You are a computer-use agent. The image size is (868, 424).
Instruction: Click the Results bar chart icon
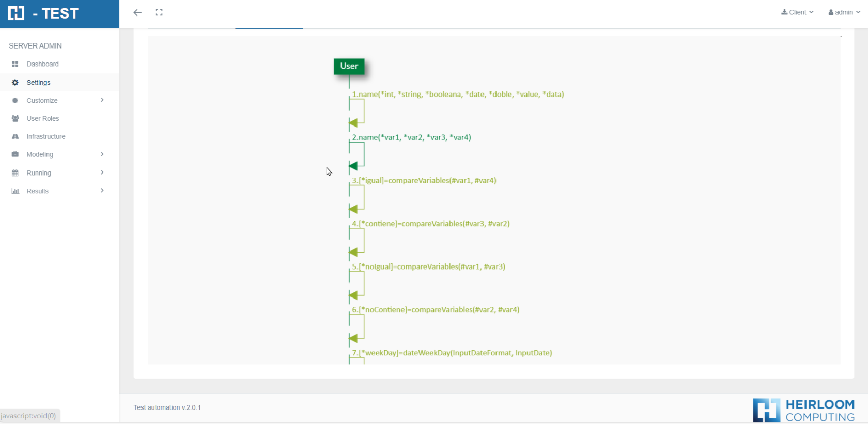click(x=15, y=191)
